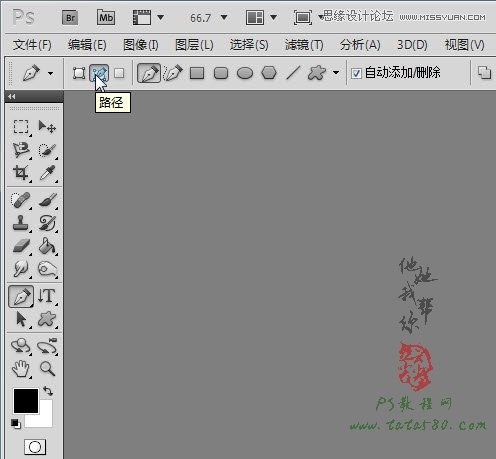Select the Eraser tool
The width and height of the screenshot is (496, 459).
pos(21,246)
